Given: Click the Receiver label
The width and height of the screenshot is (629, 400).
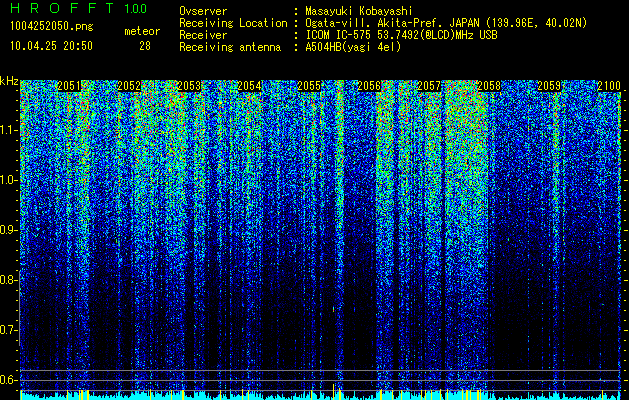Looking at the screenshot, I should [x=203, y=35].
